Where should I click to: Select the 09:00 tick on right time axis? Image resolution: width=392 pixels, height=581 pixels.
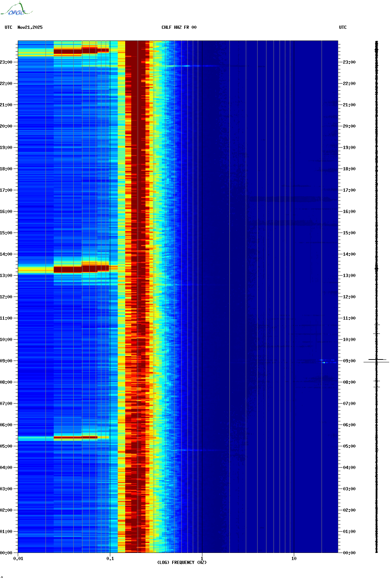[349, 361]
